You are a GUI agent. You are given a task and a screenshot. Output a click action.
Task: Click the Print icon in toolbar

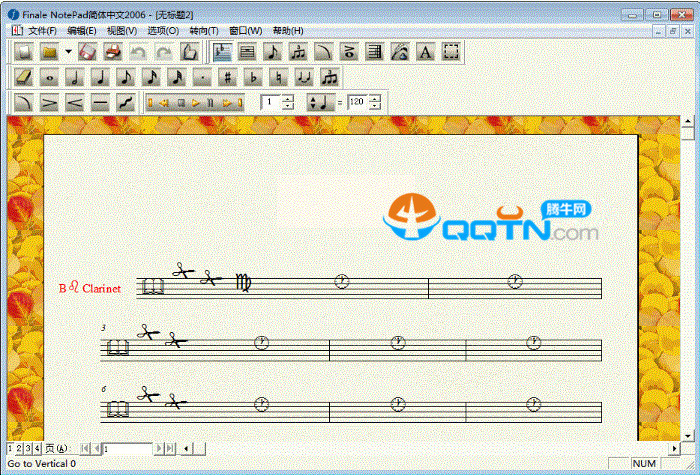tap(113, 52)
